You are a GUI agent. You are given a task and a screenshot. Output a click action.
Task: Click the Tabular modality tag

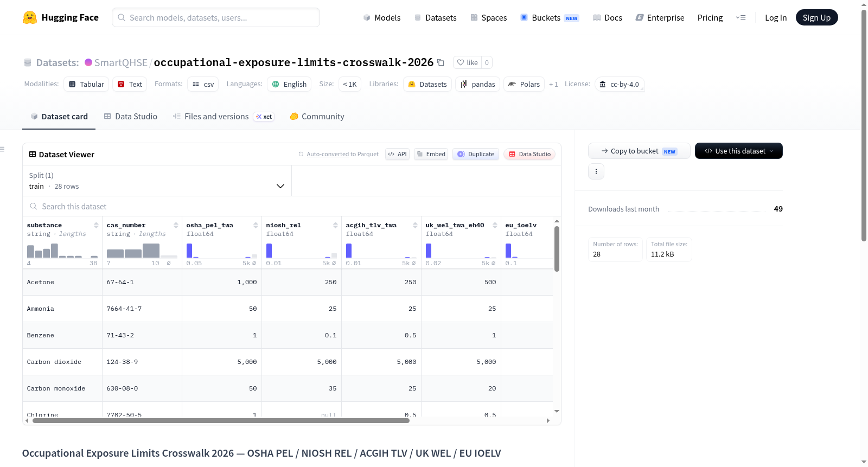(86, 84)
